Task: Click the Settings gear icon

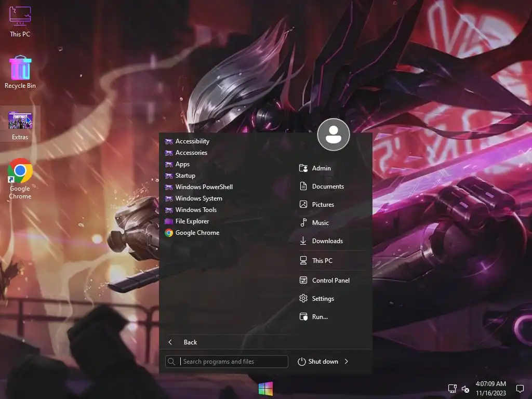Action: tap(303, 299)
